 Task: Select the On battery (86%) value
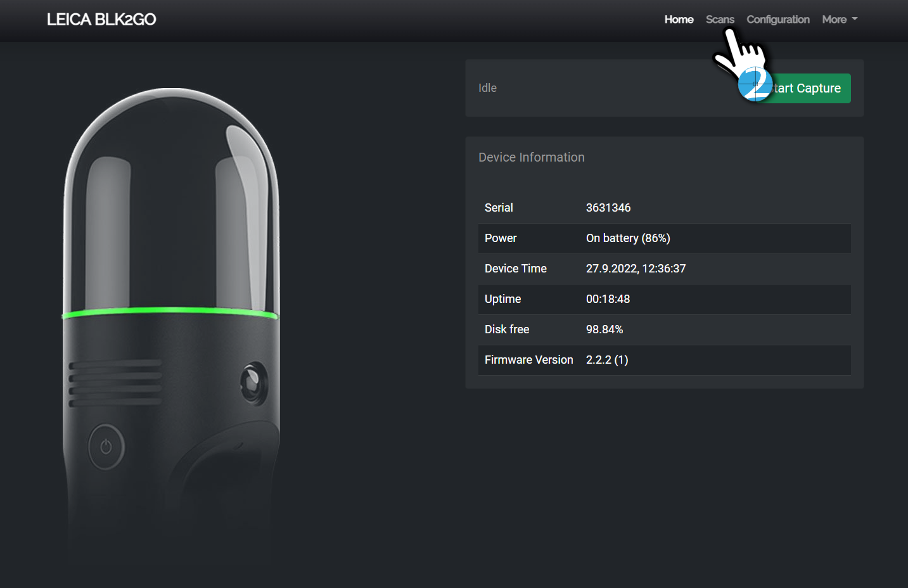pos(628,238)
